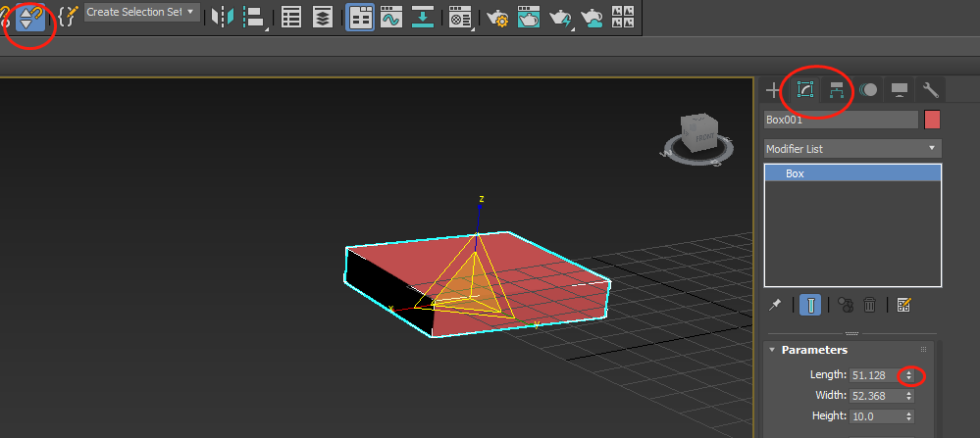Open the red object color swatch
The width and height of the screenshot is (980, 438).
933,120
